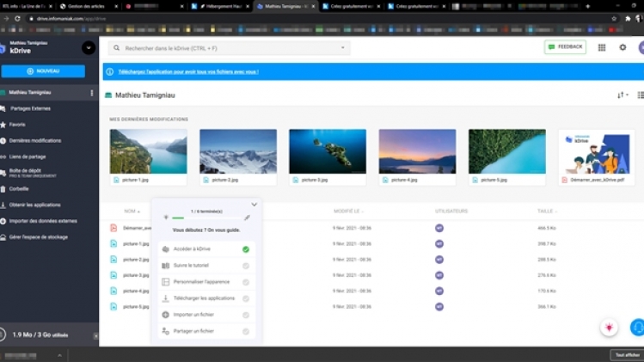This screenshot has height=362, width=644.
Task: Open the picture-2.jpg snowy mountain thumbnail
Action: coord(238,151)
